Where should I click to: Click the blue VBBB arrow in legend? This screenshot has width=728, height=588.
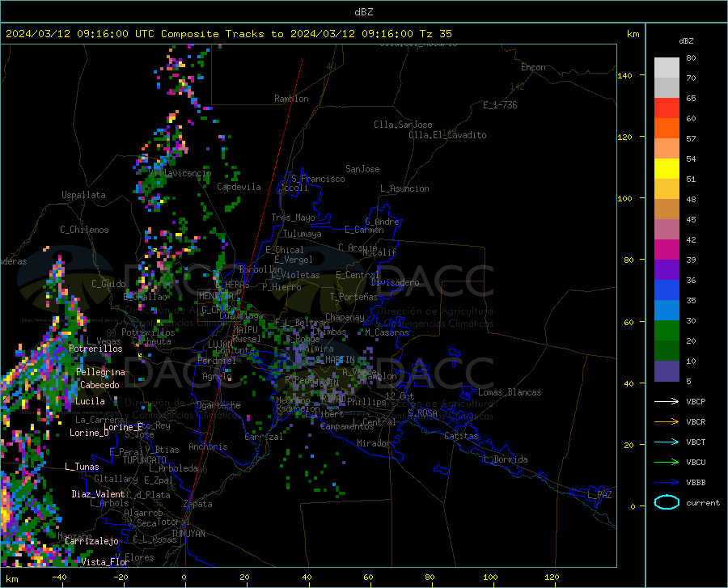(667, 482)
